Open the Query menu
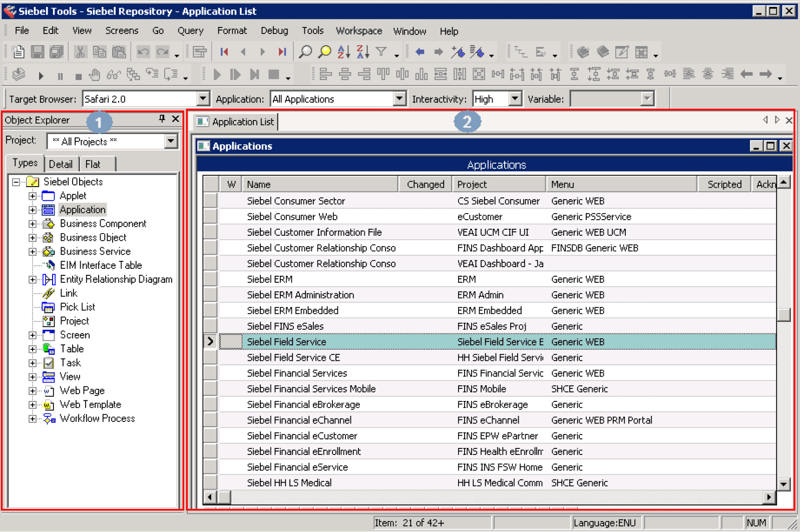The image size is (800, 532). pos(190,31)
